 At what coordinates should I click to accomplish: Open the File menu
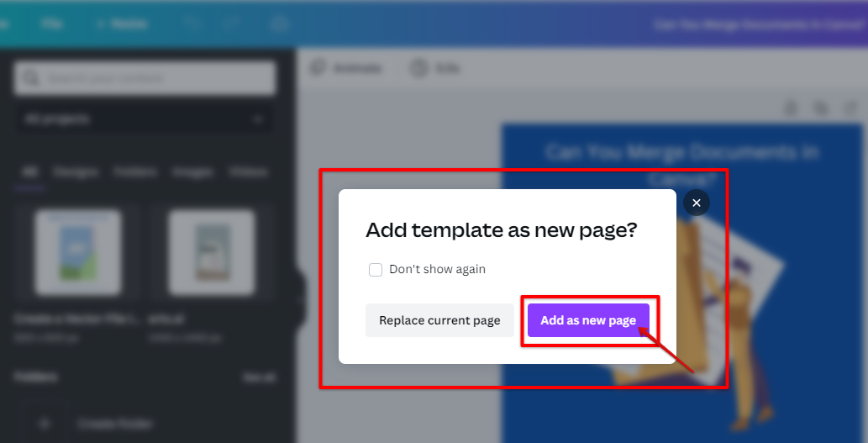[x=51, y=24]
